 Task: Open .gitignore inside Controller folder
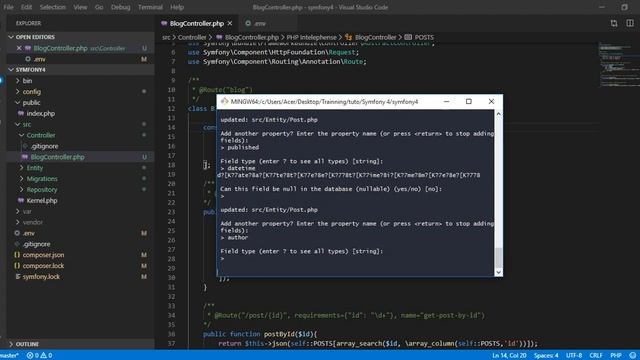(44, 146)
